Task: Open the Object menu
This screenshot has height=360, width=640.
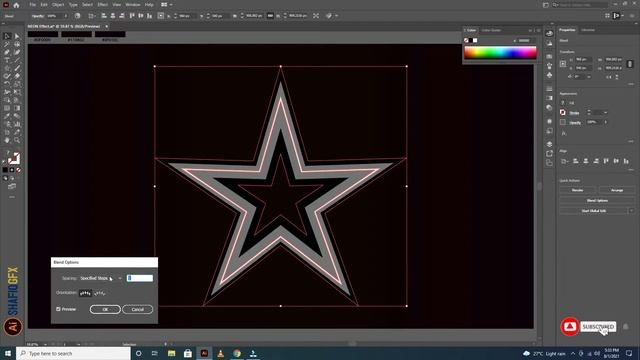Action: 58,5
